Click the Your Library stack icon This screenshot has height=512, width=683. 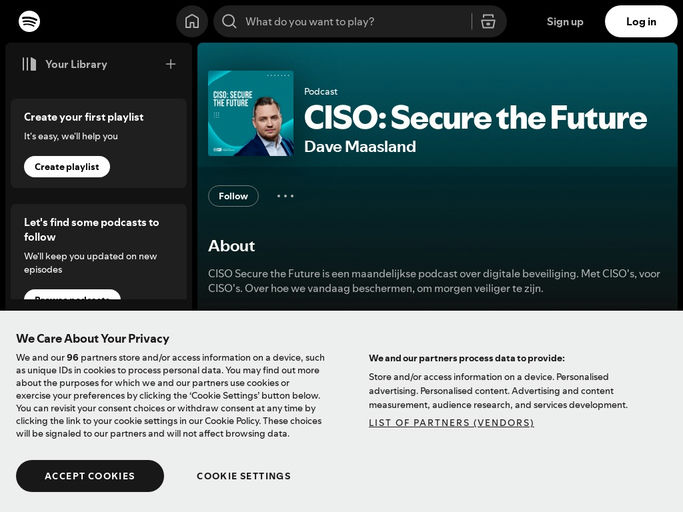tap(29, 64)
